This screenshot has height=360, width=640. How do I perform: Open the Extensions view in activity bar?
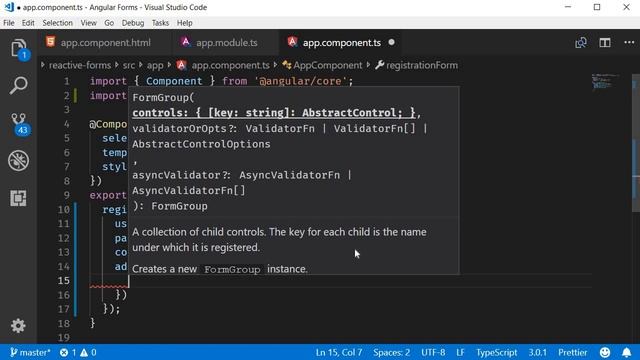click(x=18, y=198)
